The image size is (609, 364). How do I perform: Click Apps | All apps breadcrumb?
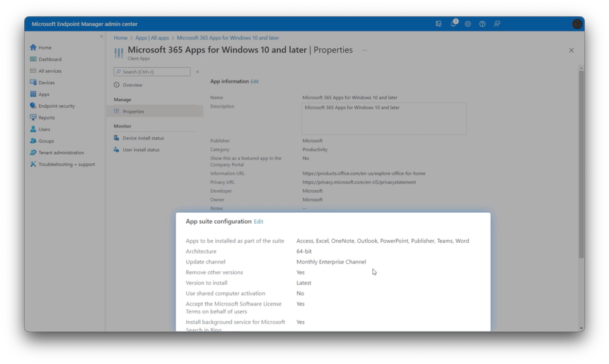click(152, 38)
